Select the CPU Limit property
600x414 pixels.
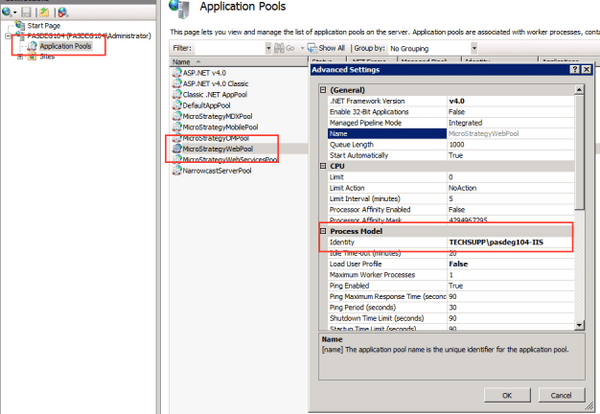(451, 177)
